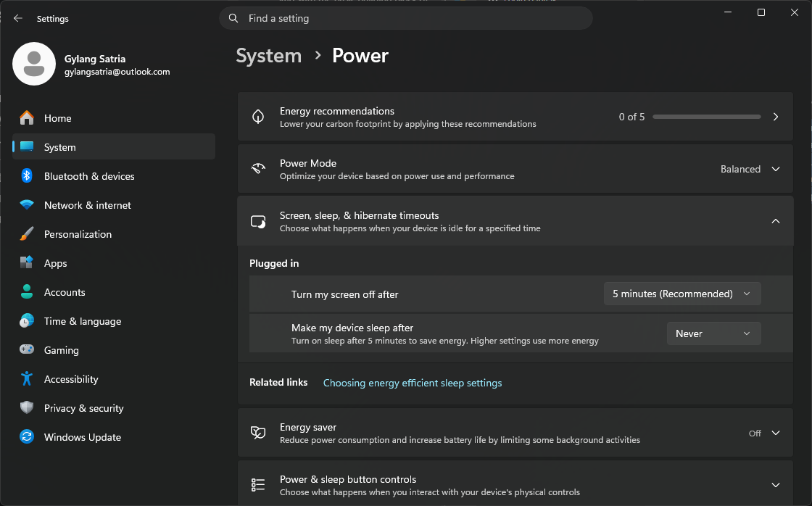Open the screen off timeout dropdown
Image resolution: width=812 pixels, height=506 pixels.
coord(681,294)
